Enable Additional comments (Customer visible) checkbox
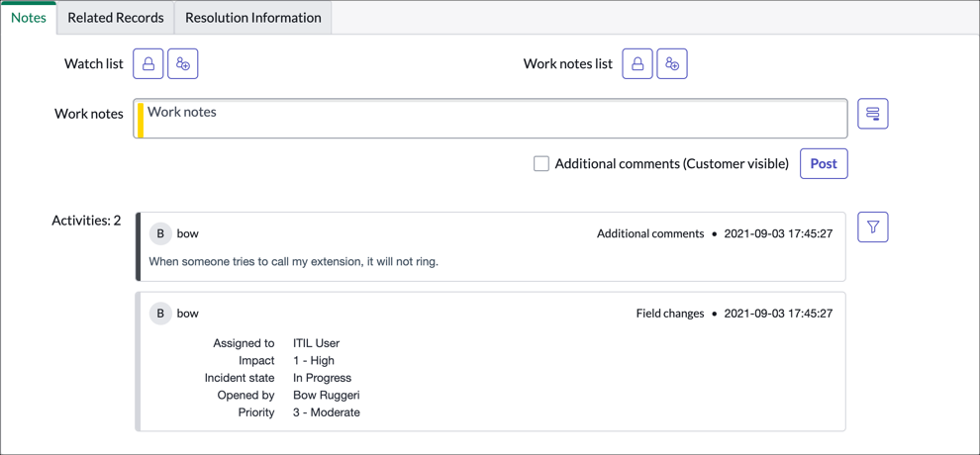The image size is (980, 455). [541, 164]
